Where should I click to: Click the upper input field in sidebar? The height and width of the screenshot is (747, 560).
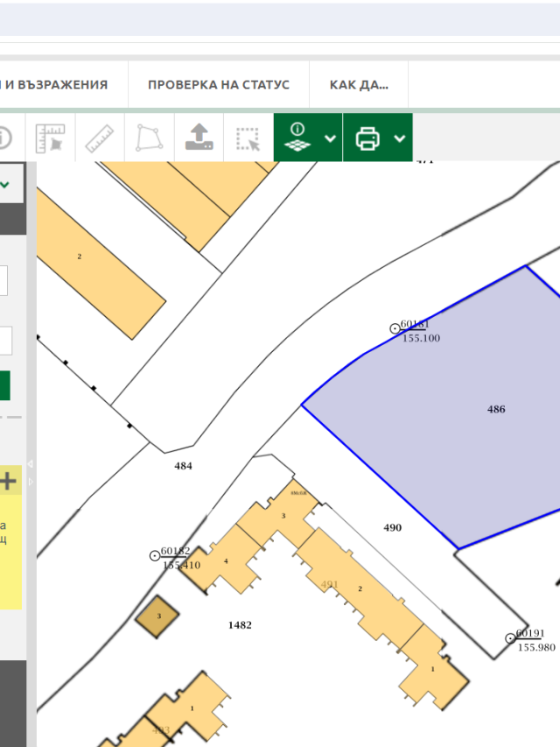[3, 281]
